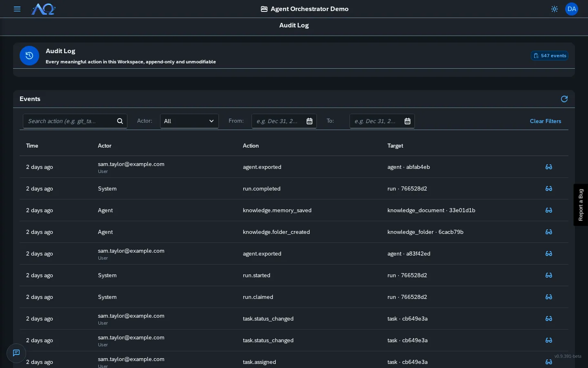The image size is (588, 368).
Task: Click target text agent · a83f42ed
Action: pos(409,254)
